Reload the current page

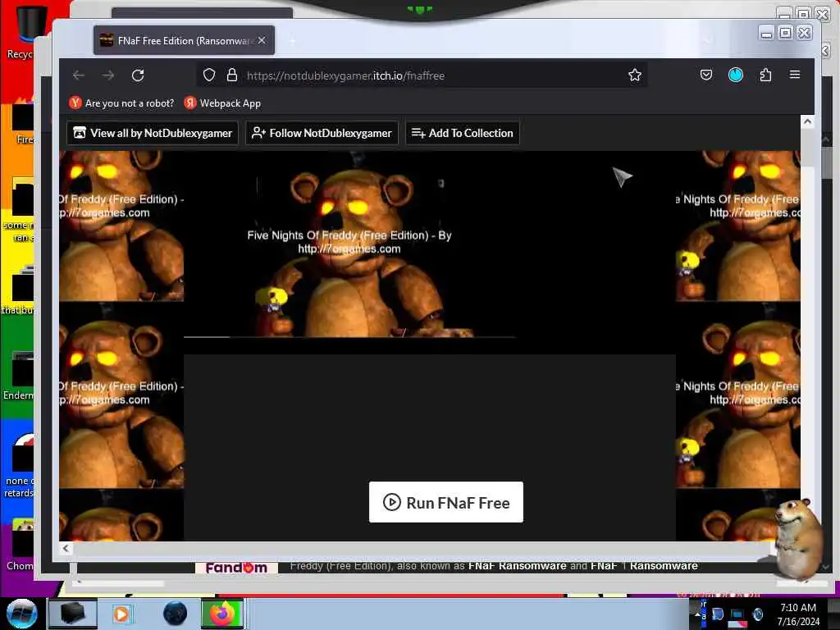point(138,75)
